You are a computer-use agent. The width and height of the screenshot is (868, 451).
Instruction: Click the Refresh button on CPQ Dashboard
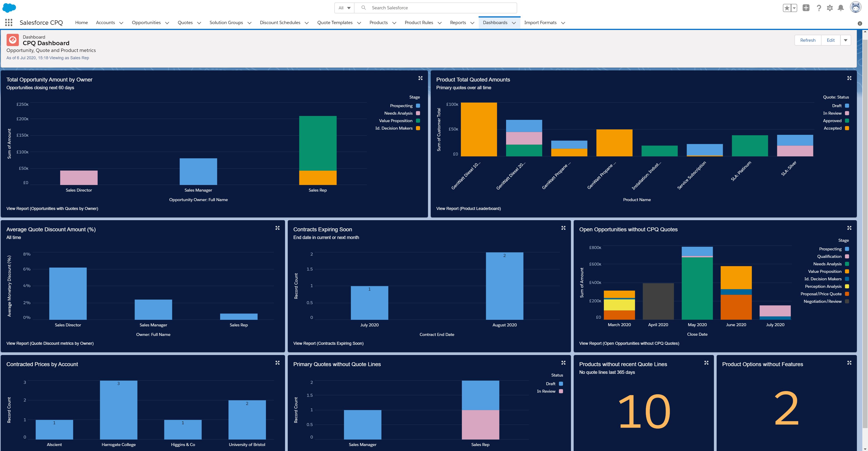click(808, 40)
